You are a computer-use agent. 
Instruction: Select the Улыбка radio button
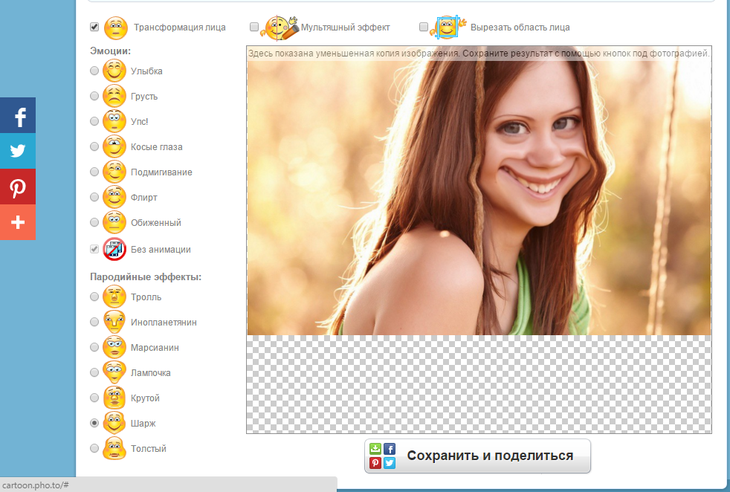point(95,71)
